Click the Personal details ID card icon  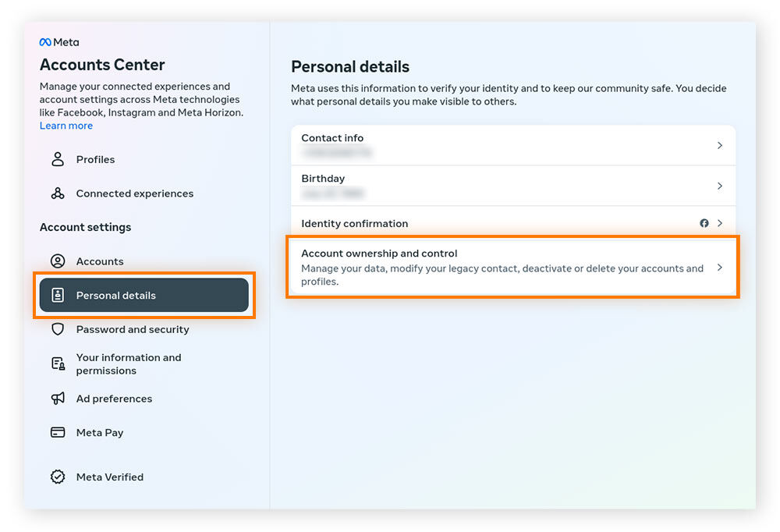(x=58, y=295)
